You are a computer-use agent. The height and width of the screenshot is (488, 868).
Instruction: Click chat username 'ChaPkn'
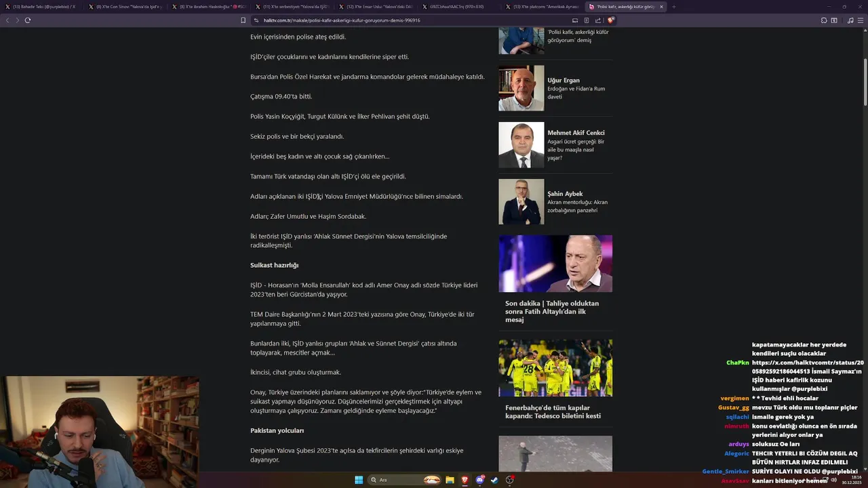[738, 363]
